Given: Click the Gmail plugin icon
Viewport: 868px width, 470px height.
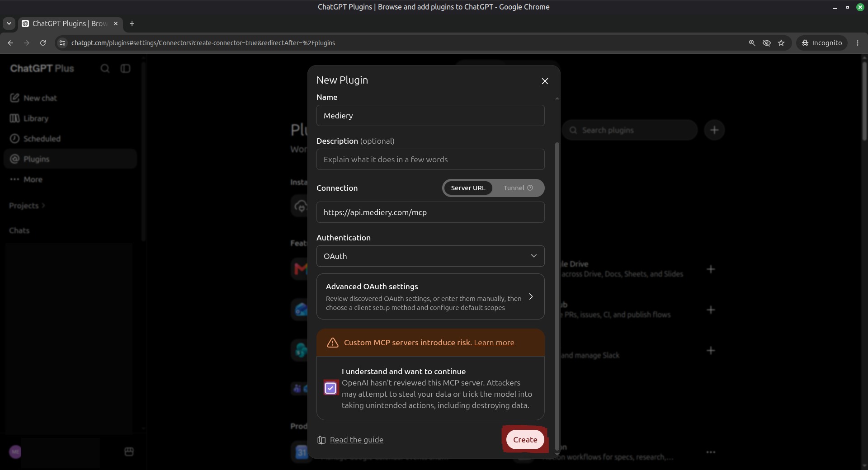Looking at the screenshot, I should (x=300, y=269).
